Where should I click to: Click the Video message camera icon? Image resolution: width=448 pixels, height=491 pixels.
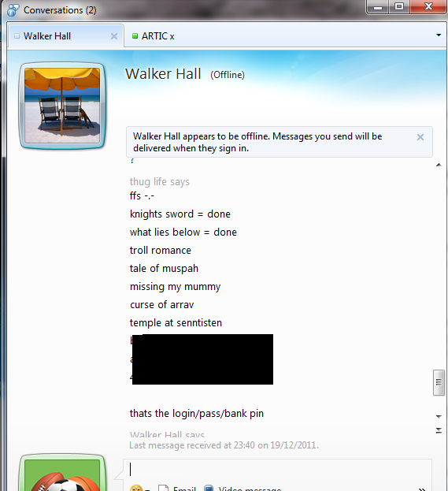click(x=209, y=489)
